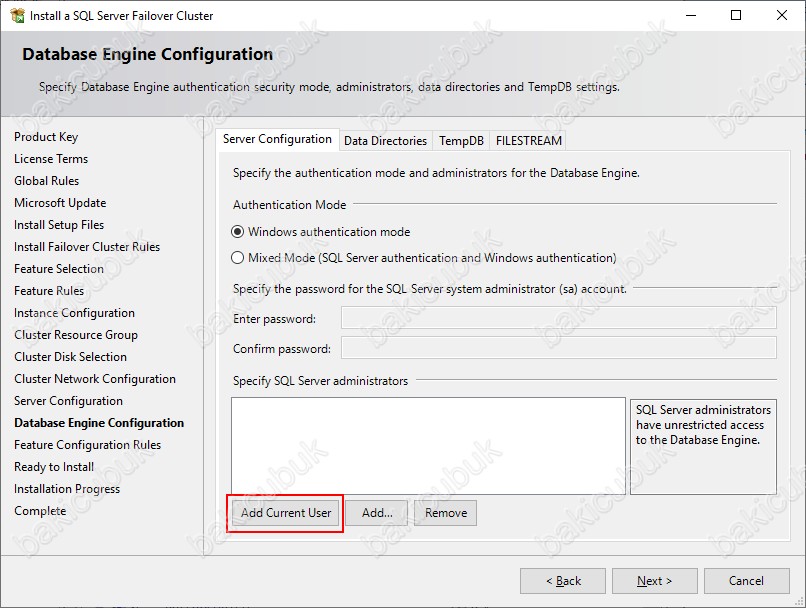Click the Remove administrator button
This screenshot has height=608, width=806.
446,513
